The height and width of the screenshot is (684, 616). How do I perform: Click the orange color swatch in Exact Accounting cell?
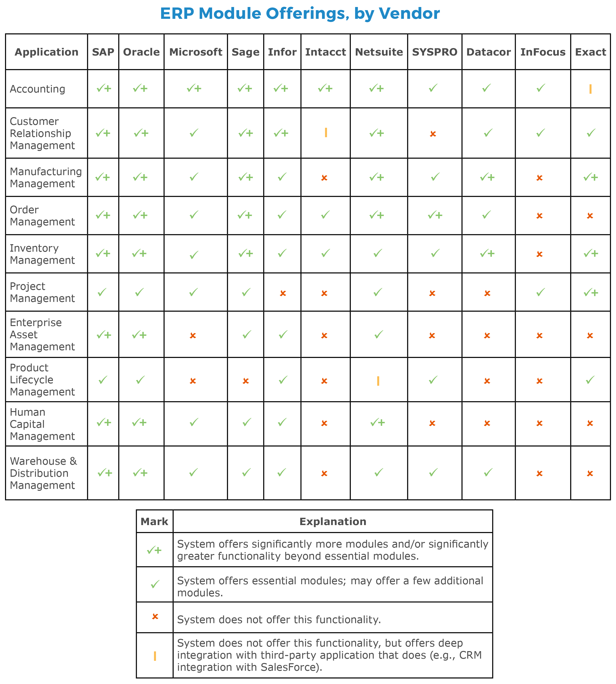[x=590, y=89]
